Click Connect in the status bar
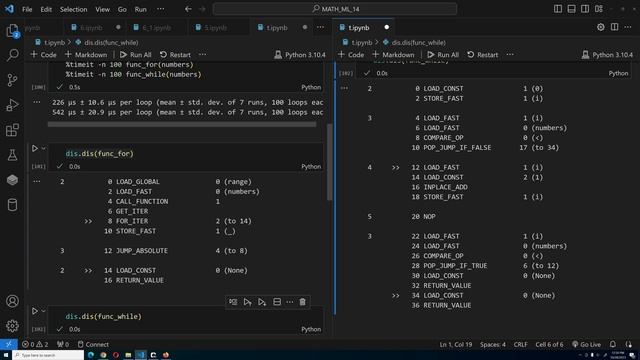Viewport: 640px width, 360px height. [x=93, y=344]
